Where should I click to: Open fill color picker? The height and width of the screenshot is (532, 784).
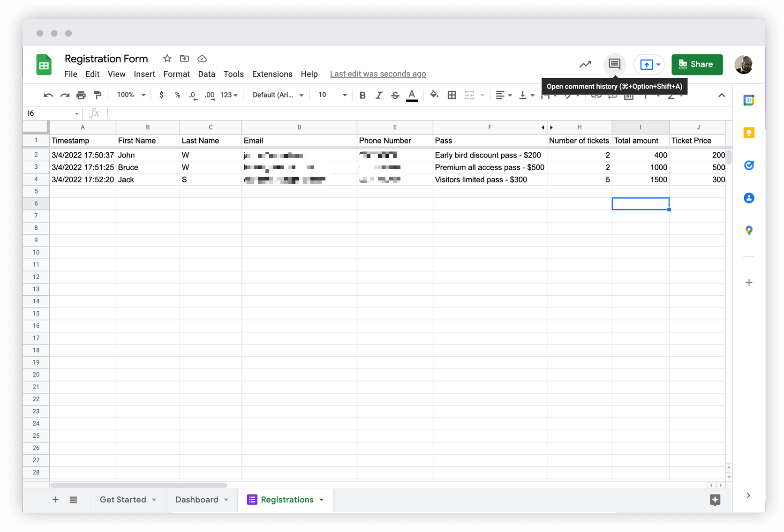(434, 95)
